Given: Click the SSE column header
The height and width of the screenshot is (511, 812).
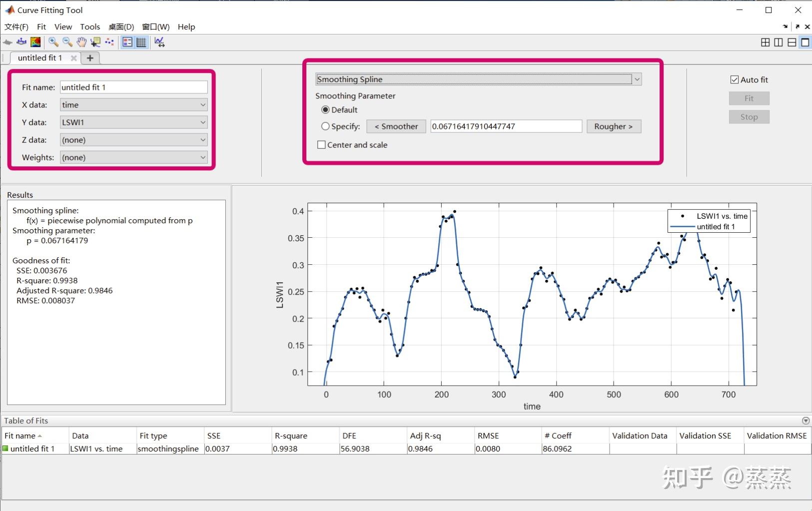Looking at the screenshot, I should 238,436.
